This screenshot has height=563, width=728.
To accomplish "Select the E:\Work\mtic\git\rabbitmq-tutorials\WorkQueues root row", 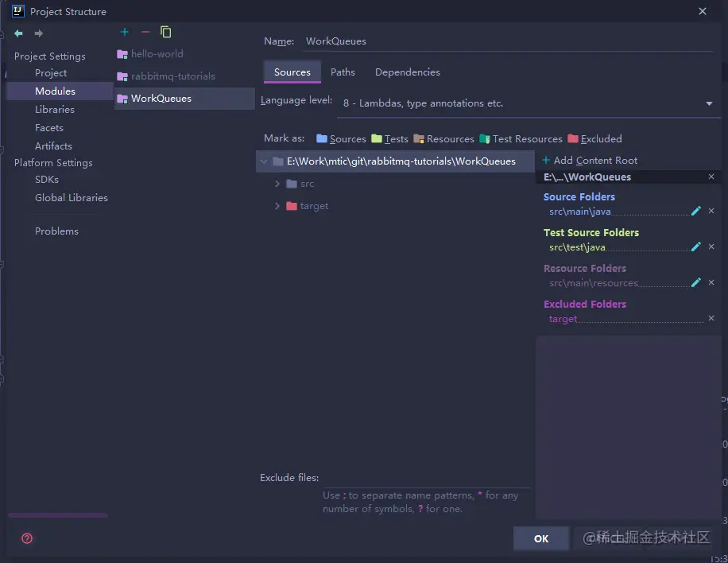I will pyautogui.click(x=395, y=161).
